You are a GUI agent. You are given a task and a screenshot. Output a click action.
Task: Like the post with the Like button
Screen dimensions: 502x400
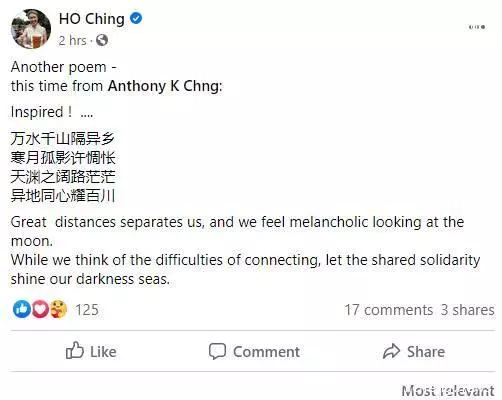[x=91, y=351]
